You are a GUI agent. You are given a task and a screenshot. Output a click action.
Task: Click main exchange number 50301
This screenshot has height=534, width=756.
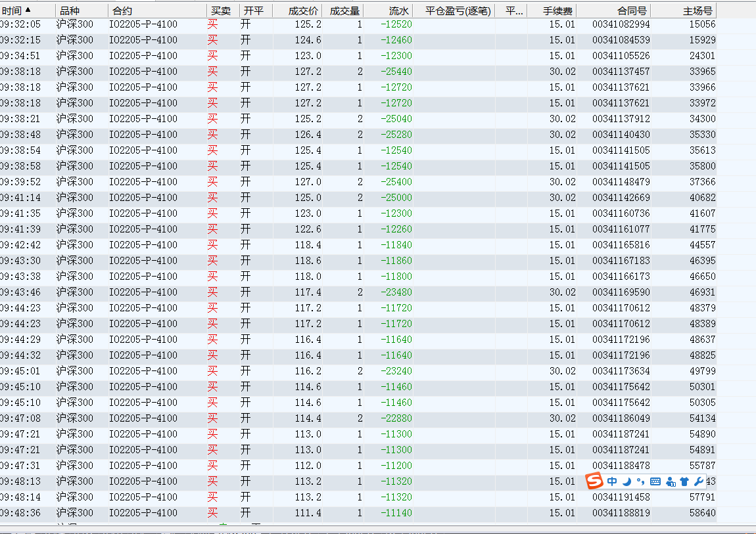703,387
